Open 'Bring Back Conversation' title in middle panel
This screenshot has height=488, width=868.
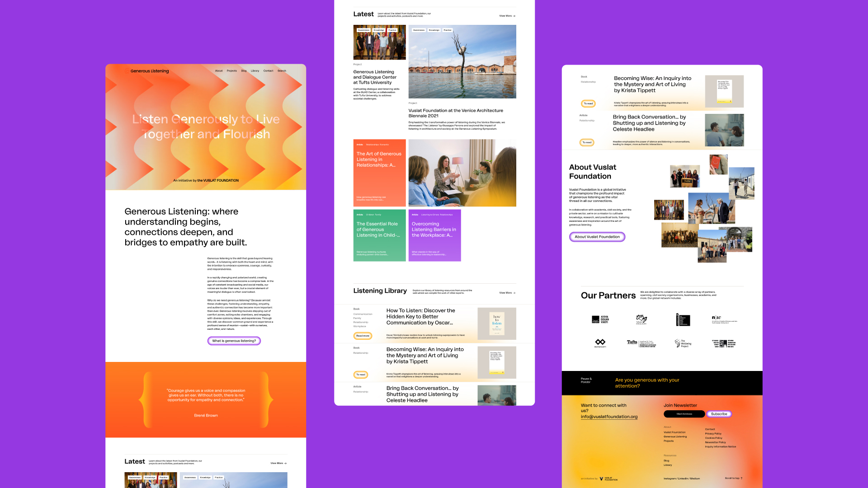pyautogui.click(x=422, y=394)
